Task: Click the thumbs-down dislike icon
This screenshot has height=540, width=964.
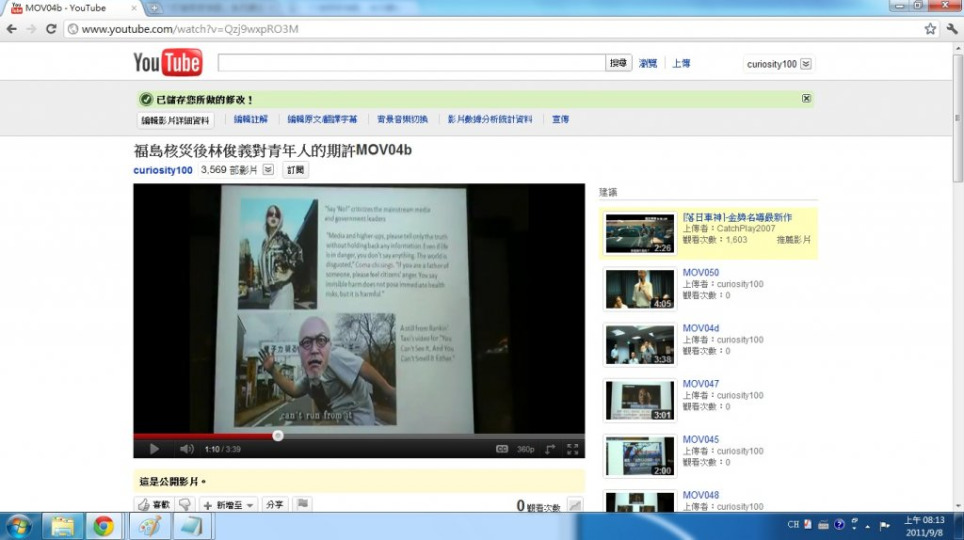Action: coord(184,505)
